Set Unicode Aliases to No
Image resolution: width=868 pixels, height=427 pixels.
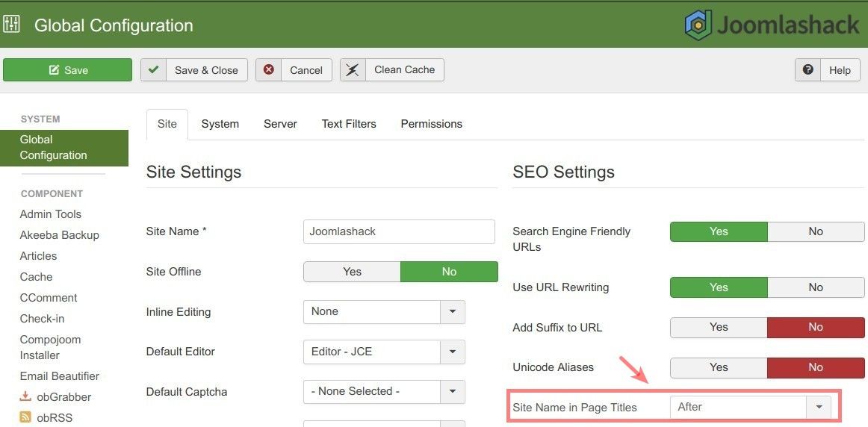click(816, 367)
